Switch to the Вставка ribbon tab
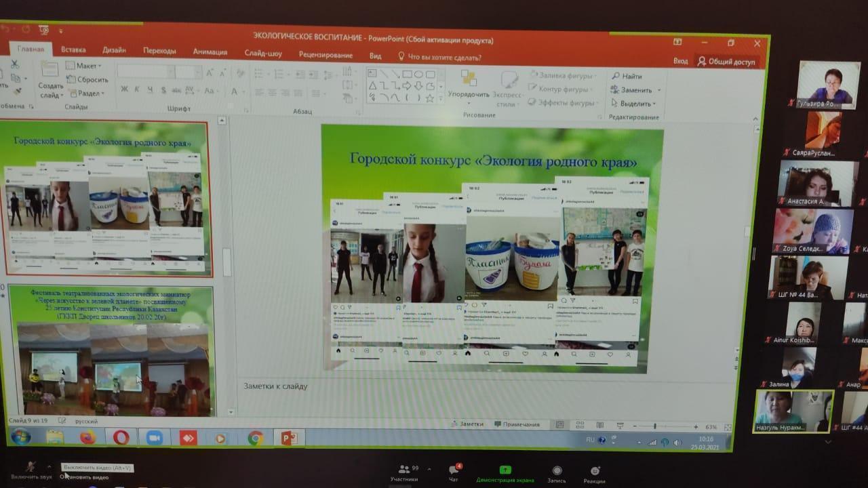Viewport: 868px width, 488px height. [x=73, y=49]
